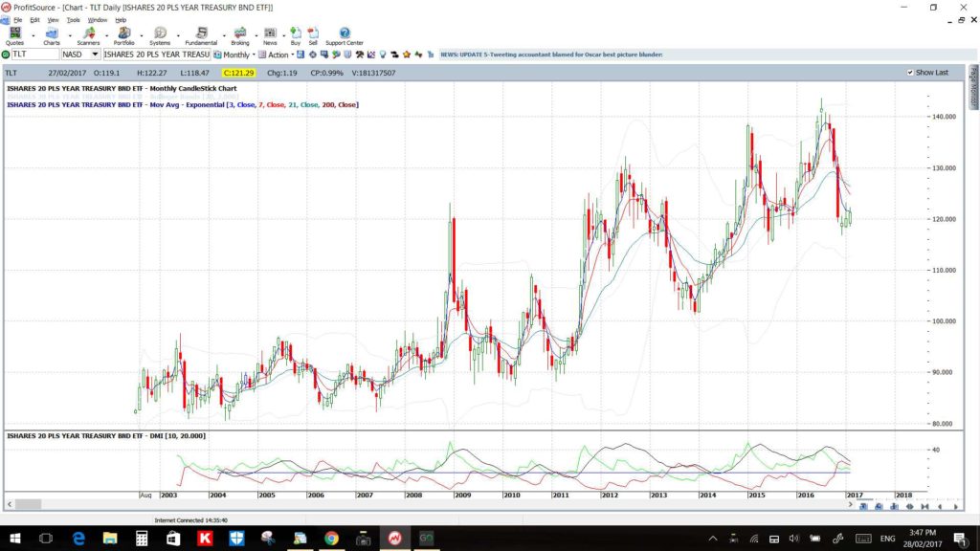This screenshot has width=980, height=551.
Task: Open the Systems tool
Action: tap(160, 37)
